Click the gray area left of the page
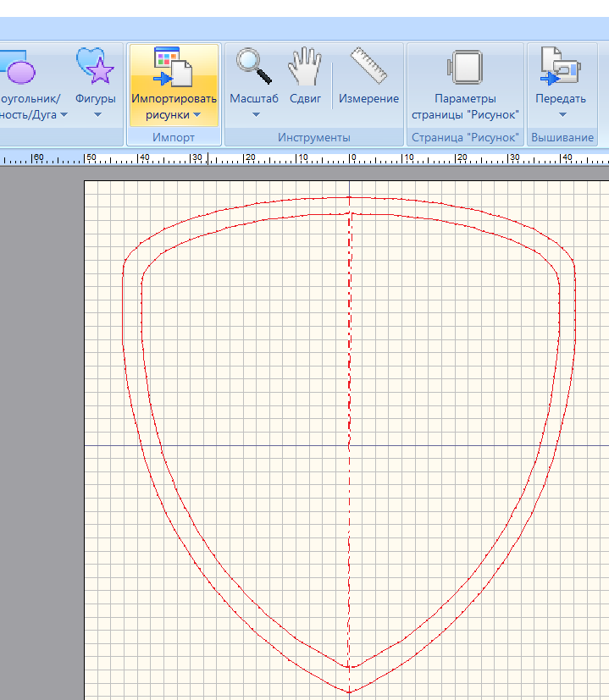 click(x=41, y=423)
